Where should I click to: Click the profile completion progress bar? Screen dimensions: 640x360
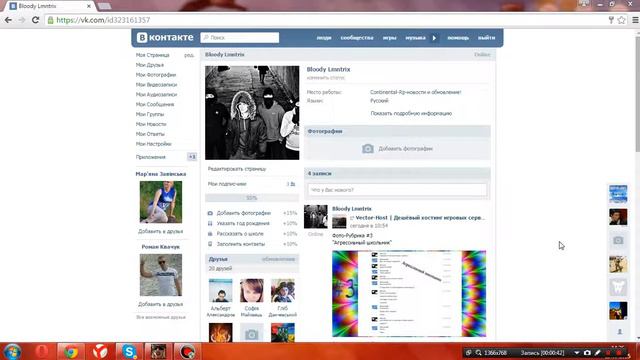(252, 198)
